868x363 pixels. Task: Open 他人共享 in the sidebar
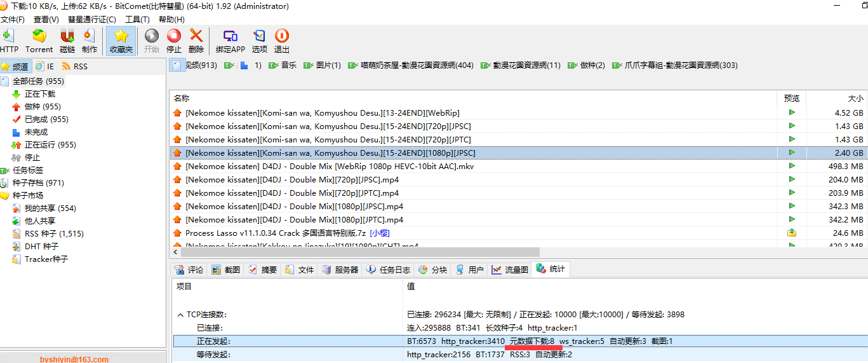[x=40, y=221]
